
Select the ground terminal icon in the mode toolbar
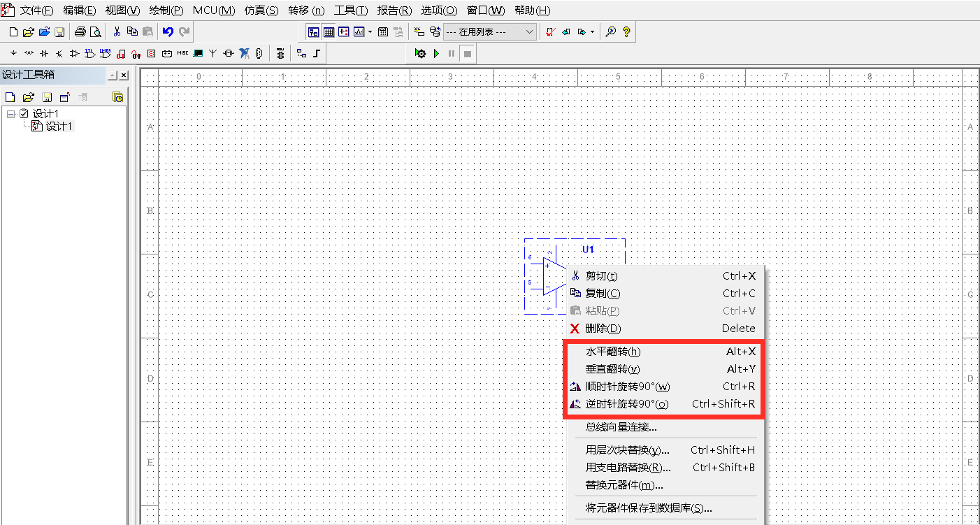[x=13, y=53]
